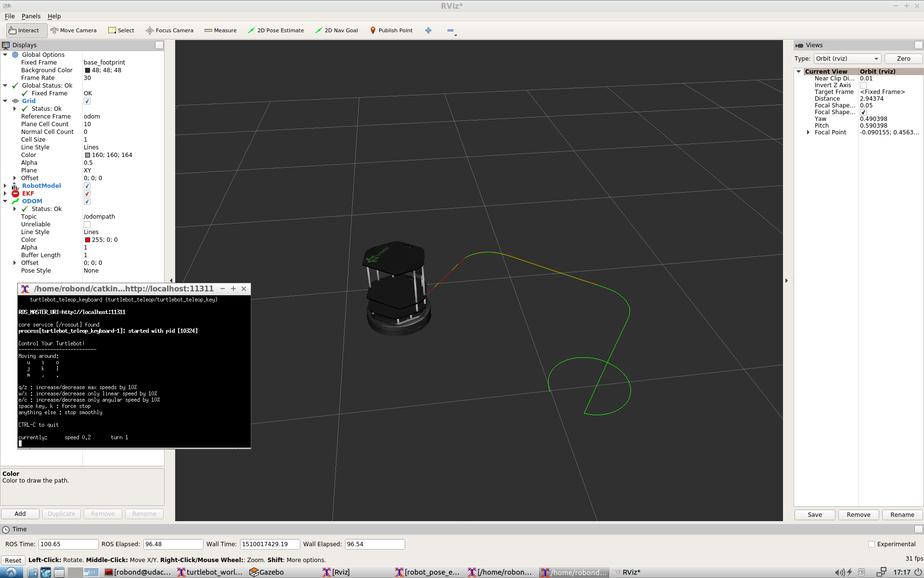Enable the Unreliable checkbox under ODOM
The width and height of the screenshot is (924, 578).
[87, 224]
